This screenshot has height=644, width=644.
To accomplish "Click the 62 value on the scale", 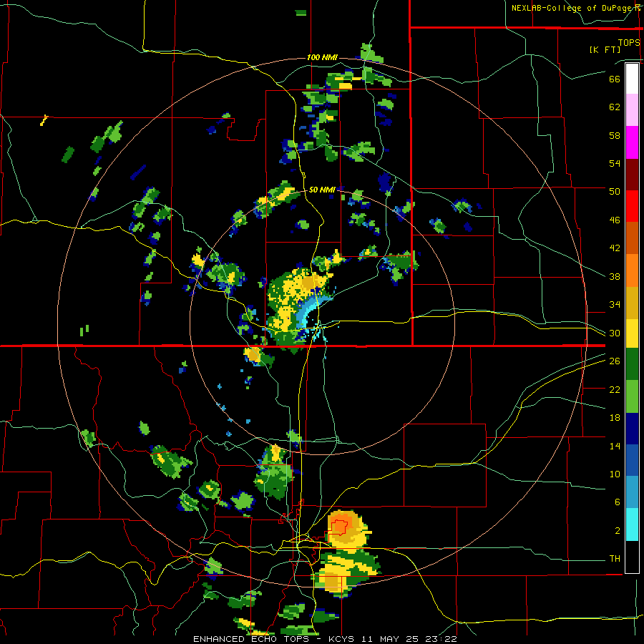I will [x=615, y=107].
